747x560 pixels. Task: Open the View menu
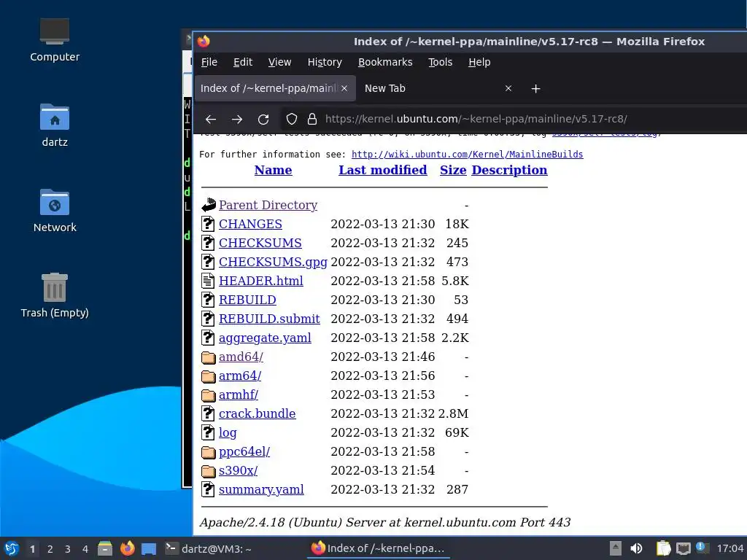point(279,63)
